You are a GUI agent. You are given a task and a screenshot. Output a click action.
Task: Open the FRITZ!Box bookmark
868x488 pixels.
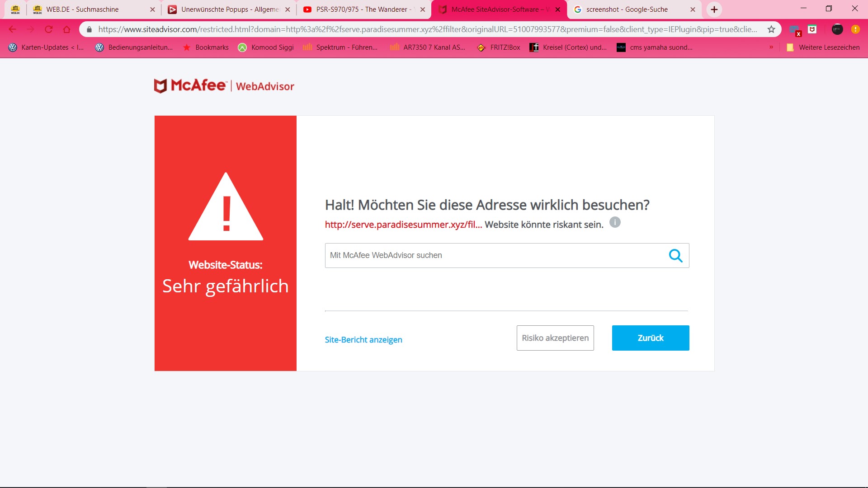(499, 47)
